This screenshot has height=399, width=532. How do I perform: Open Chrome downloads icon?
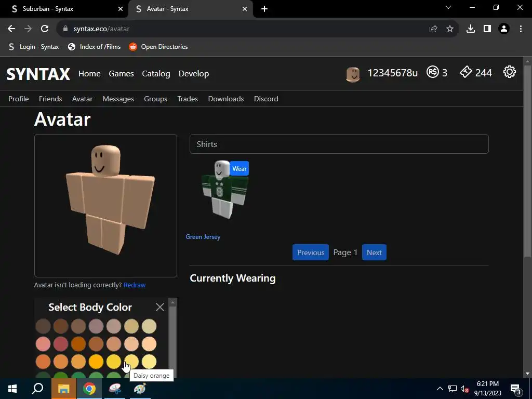click(x=471, y=29)
